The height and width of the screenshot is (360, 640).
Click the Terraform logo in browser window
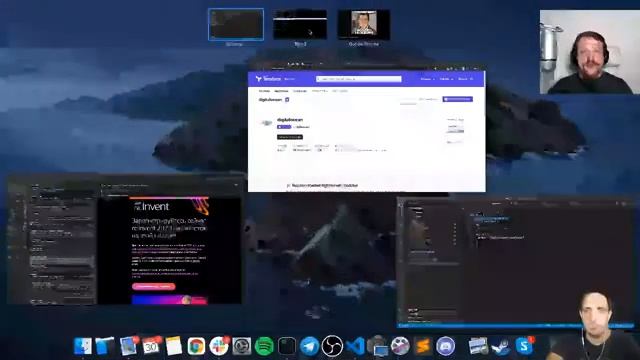(268, 78)
